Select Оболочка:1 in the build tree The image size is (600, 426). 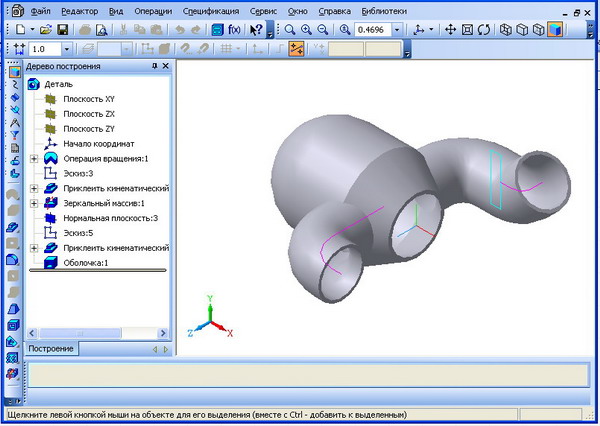85,262
